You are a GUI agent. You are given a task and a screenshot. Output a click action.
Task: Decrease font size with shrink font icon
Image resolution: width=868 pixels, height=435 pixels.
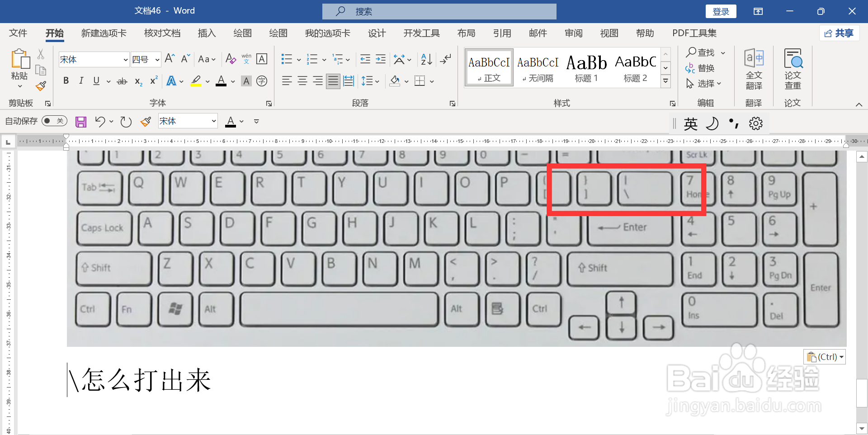[185, 59]
